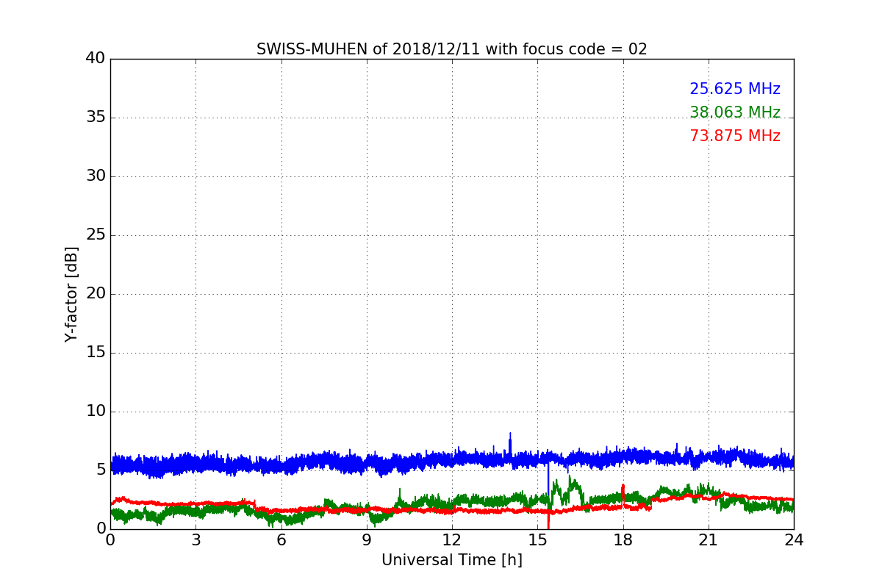Screen dimensions: 882x588
Task: Click the x-axis tick label 18
Action: [623, 540]
